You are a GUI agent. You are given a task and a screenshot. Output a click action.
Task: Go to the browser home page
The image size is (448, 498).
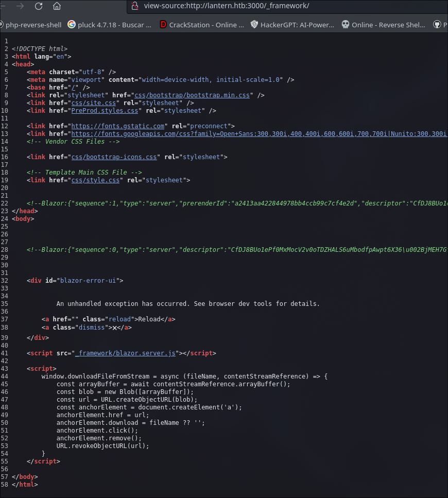[57, 6]
